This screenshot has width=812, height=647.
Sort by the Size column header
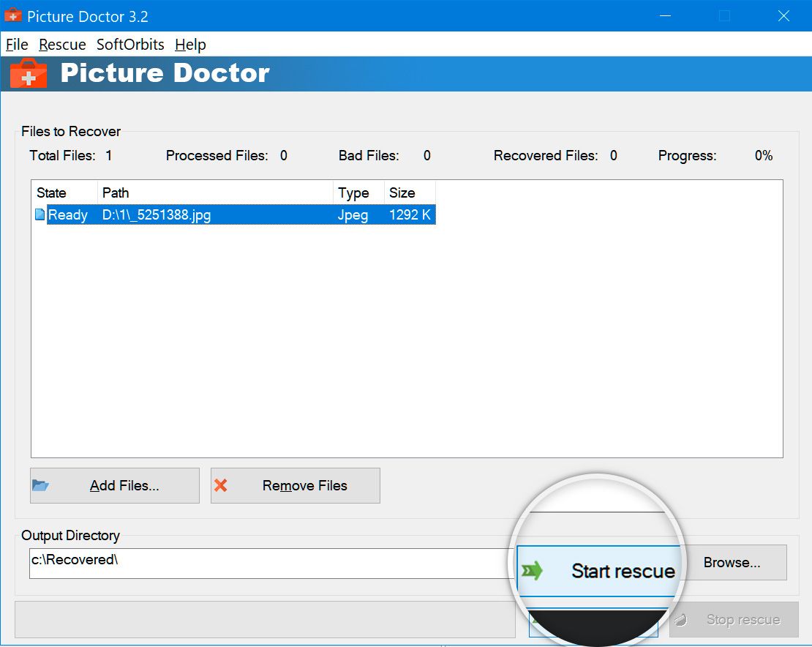[x=409, y=193]
